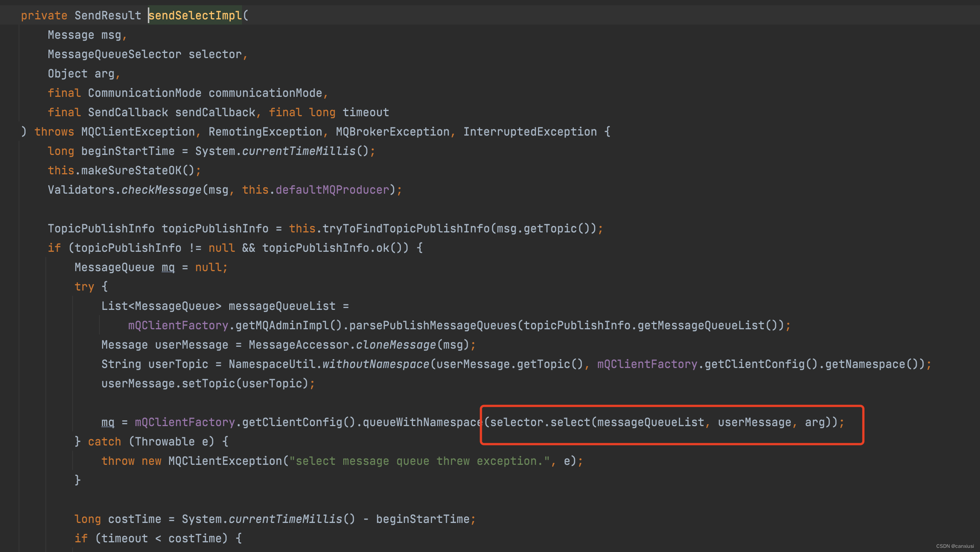Image resolution: width=980 pixels, height=552 pixels.
Task: Click RemotingException in the throws clause
Action: [265, 132]
